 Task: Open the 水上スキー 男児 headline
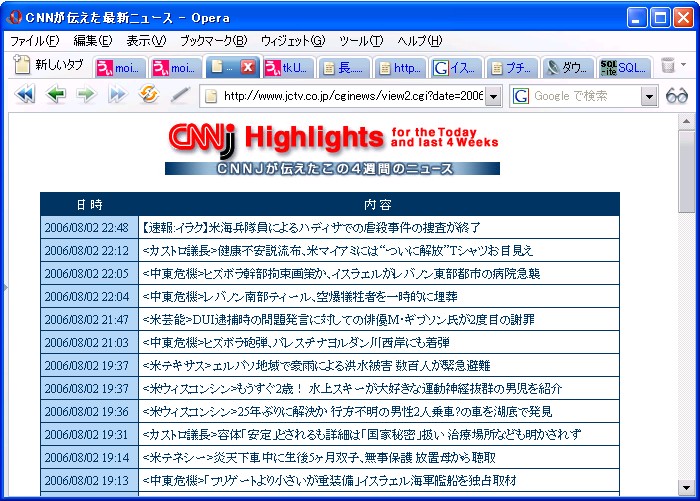pos(352,389)
